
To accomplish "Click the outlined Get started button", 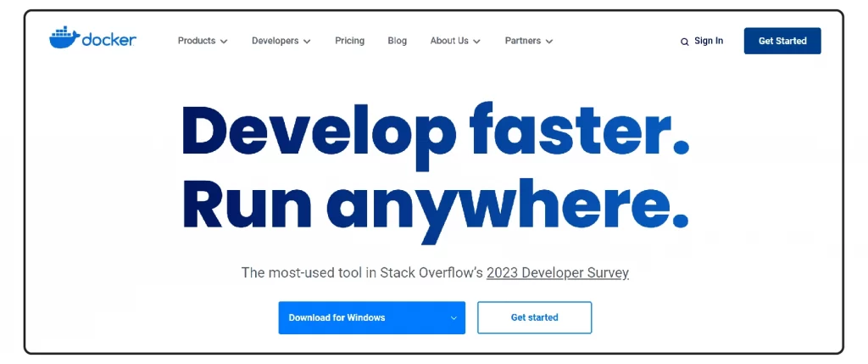I will [534, 317].
